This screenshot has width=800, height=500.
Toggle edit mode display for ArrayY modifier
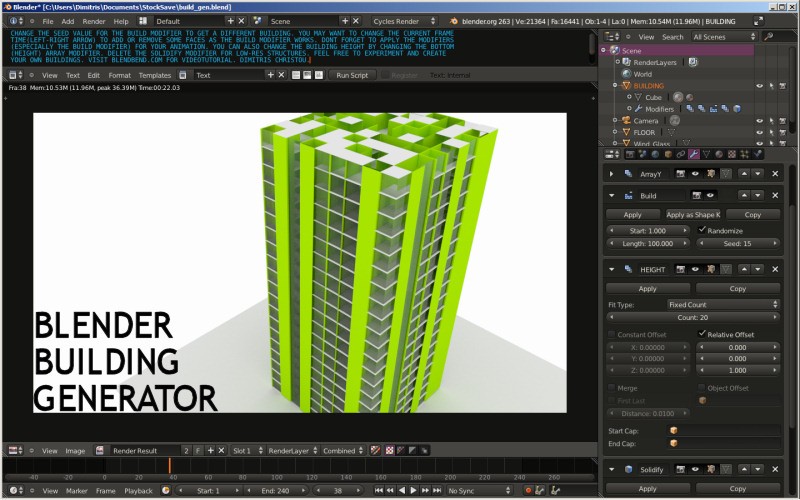point(711,173)
